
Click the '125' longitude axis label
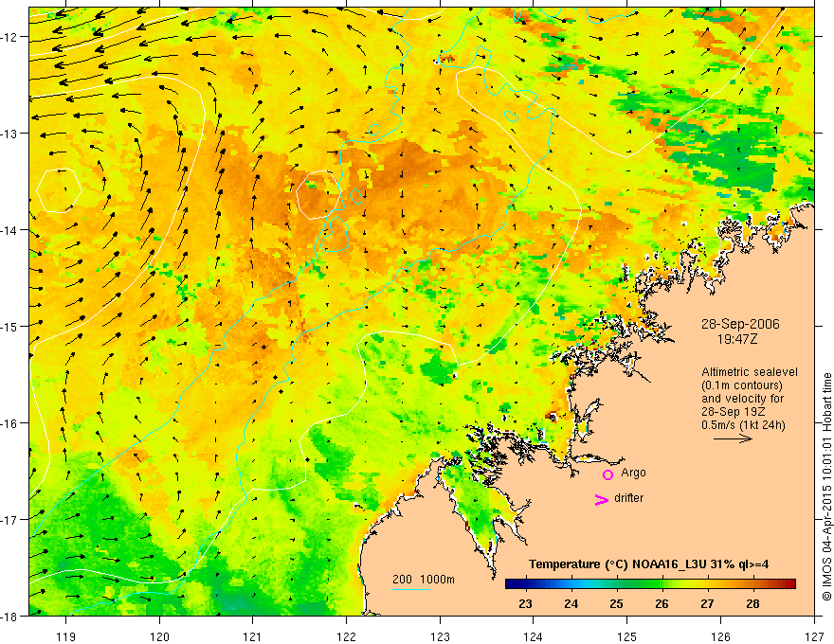(627, 636)
